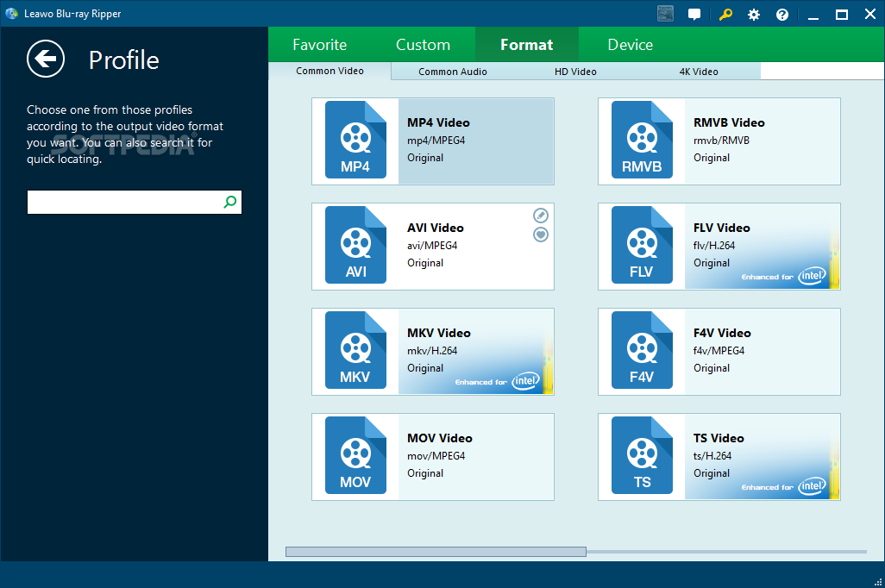Click the mkv/H.264 codec text
Viewport: 885px width, 588px height.
[432, 351]
